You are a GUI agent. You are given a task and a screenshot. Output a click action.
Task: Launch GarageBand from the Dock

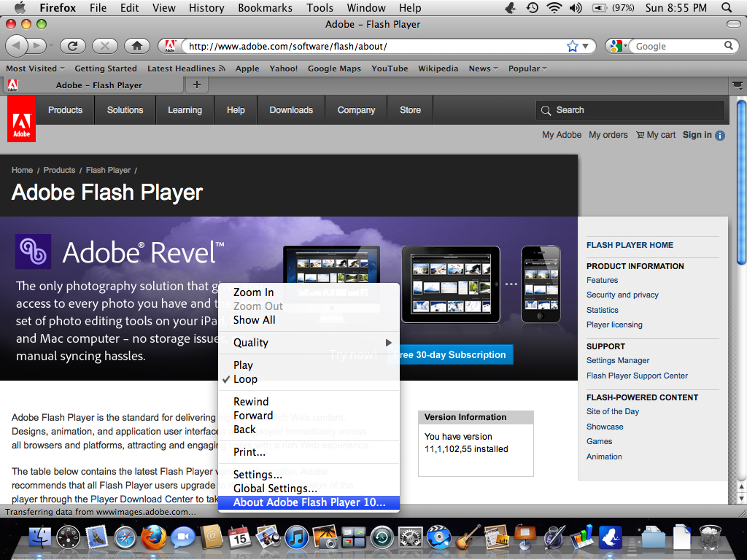tap(468, 538)
